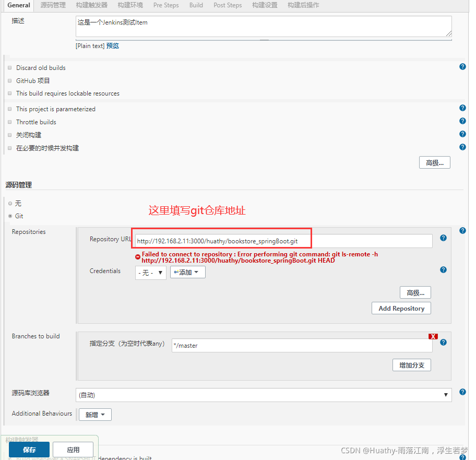Open the 构建环境 tab

tap(130, 5)
